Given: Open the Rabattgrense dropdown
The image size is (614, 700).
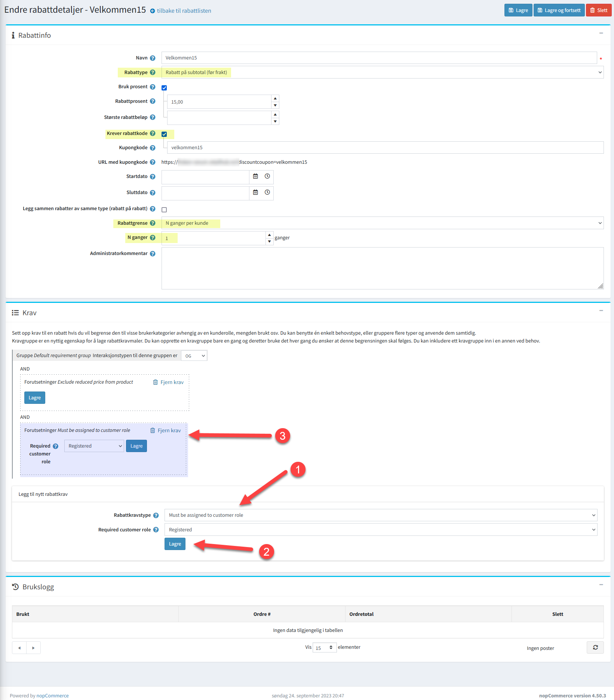Looking at the screenshot, I should [382, 223].
